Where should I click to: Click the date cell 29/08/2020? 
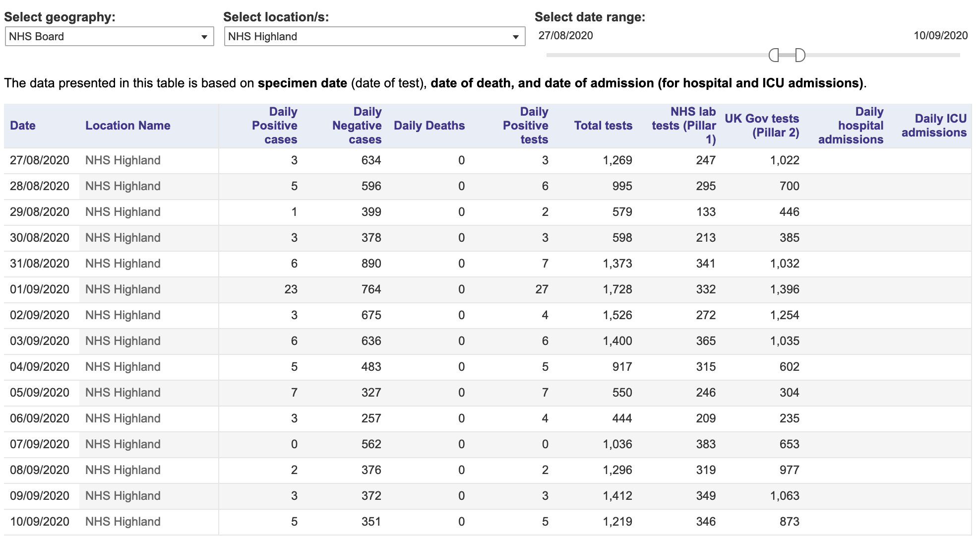click(40, 212)
